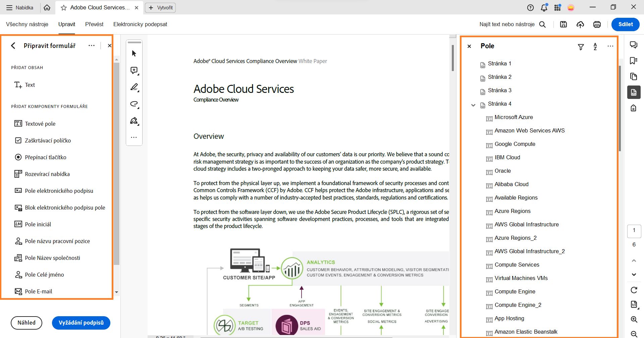
Task: Click the Sdílet button
Action: coord(626,24)
